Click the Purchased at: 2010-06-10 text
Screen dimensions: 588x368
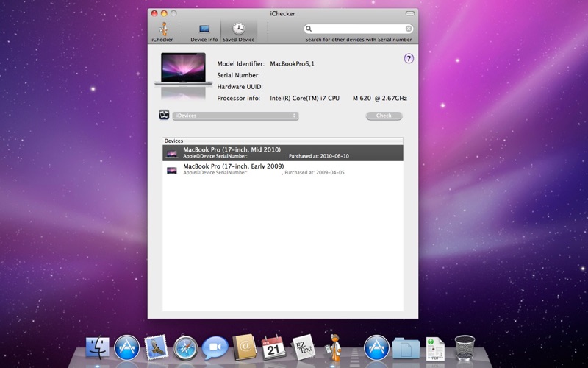(319, 156)
